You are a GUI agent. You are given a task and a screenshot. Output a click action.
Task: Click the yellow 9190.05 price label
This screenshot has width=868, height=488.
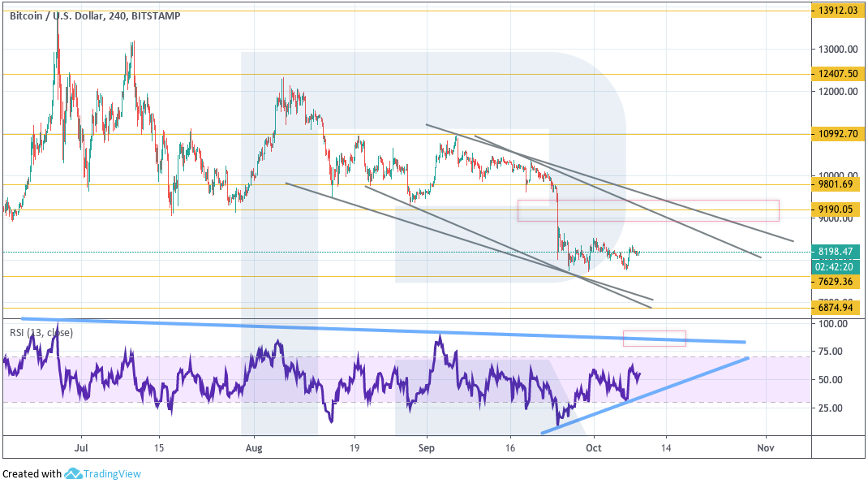click(x=836, y=209)
